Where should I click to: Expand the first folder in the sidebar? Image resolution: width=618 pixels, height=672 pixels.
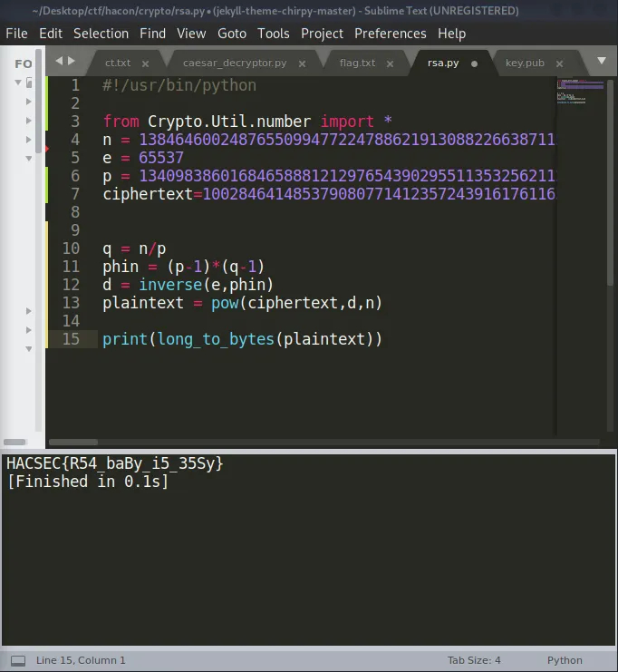click(x=18, y=83)
